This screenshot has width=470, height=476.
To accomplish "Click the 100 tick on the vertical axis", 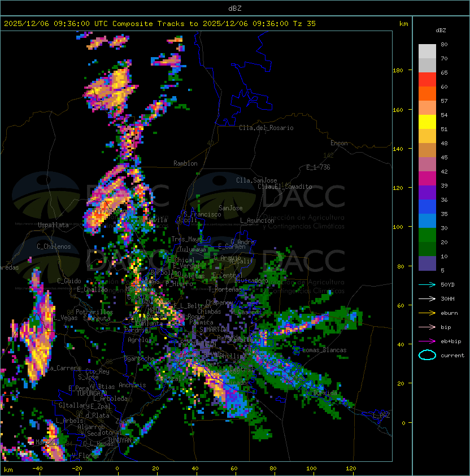I will point(398,227).
